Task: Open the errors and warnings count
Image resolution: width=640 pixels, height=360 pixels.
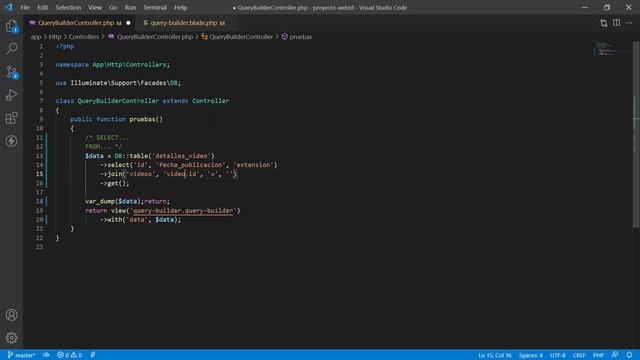Action: (x=69, y=355)
